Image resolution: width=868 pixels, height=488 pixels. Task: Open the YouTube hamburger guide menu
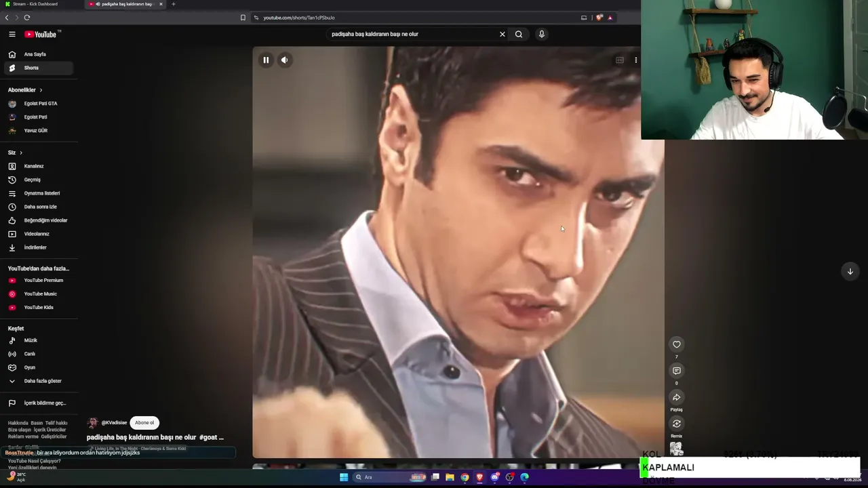12,34
